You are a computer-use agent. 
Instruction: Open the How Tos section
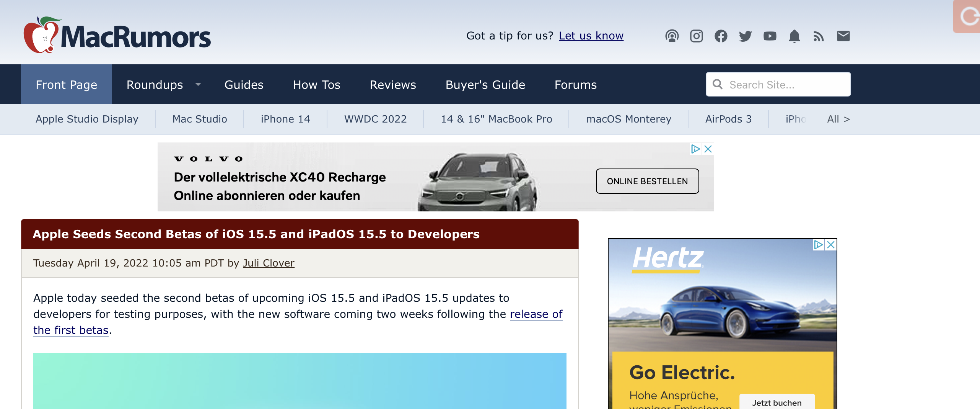click(x=317, y=85)
